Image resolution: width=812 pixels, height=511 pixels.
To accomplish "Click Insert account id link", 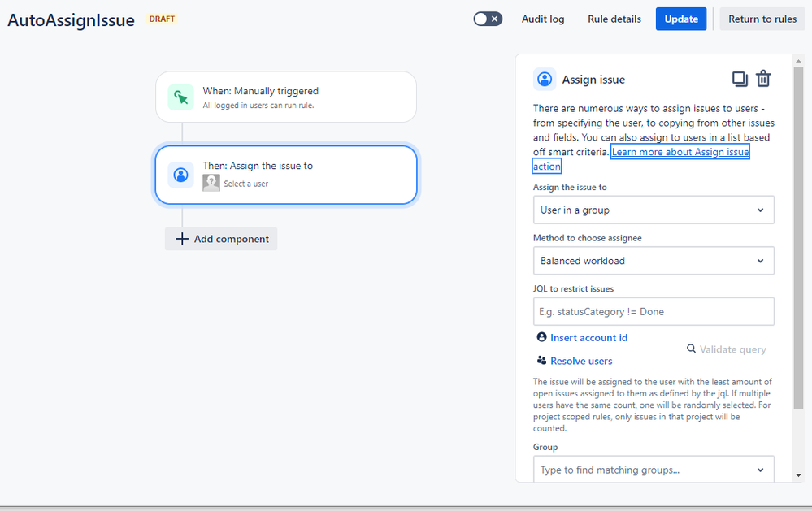I will (588, 338).
